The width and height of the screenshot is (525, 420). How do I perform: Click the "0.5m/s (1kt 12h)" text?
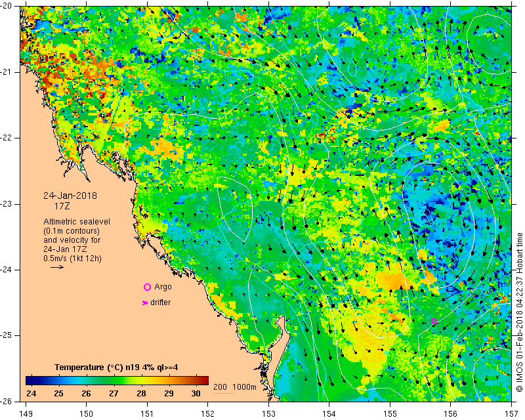[72, 259]
